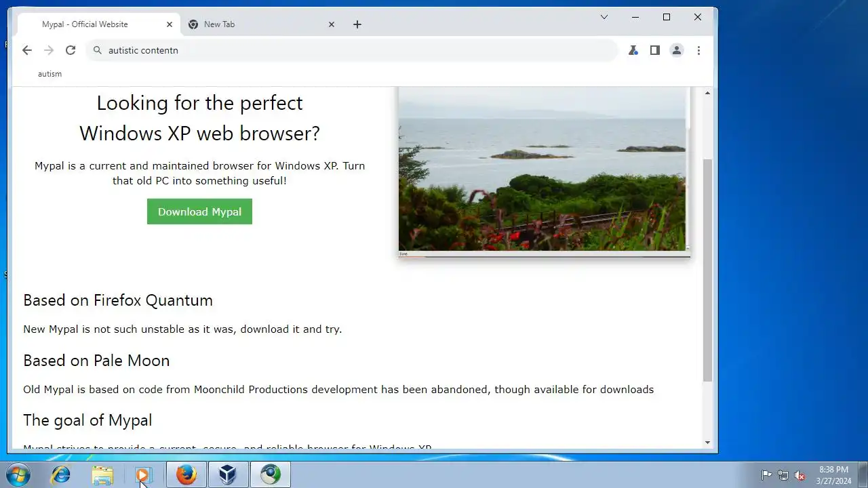Close the Mypal - Official Website tab

pyautogui.click(x=170, y=24)
